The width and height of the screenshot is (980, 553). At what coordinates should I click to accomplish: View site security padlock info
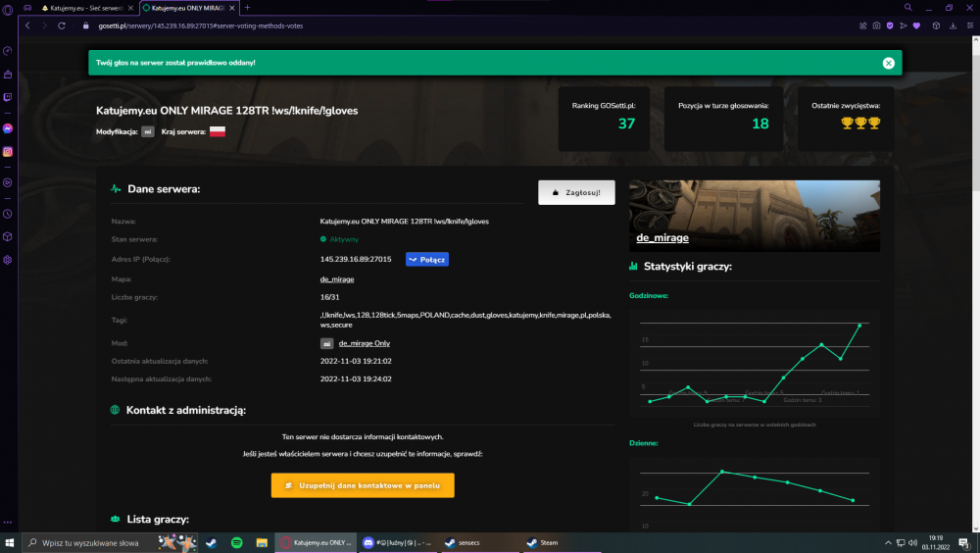pos(86,25)
